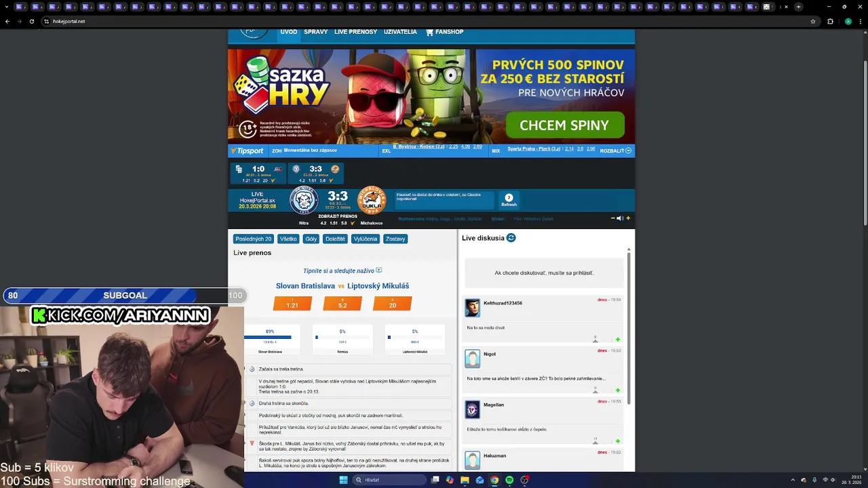Click the Sparta Praha - Plzeň match link
Viewport: 868px width, 488px height.
click(534, 148)
